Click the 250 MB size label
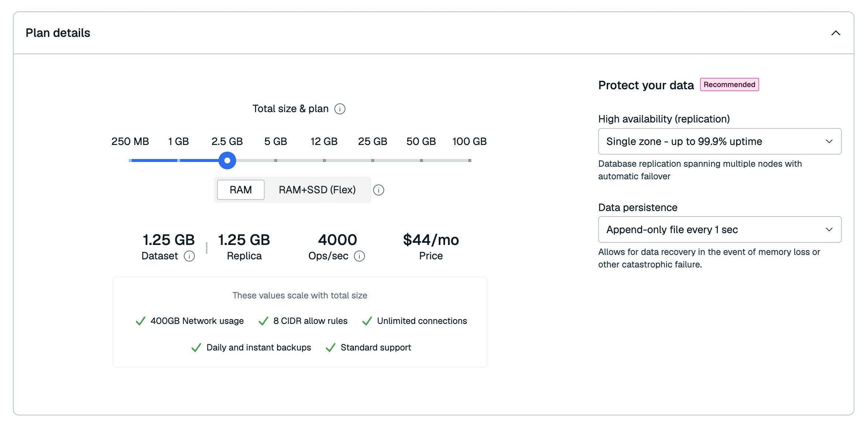This screenshot has height=425, width=868. coord(130,141)
